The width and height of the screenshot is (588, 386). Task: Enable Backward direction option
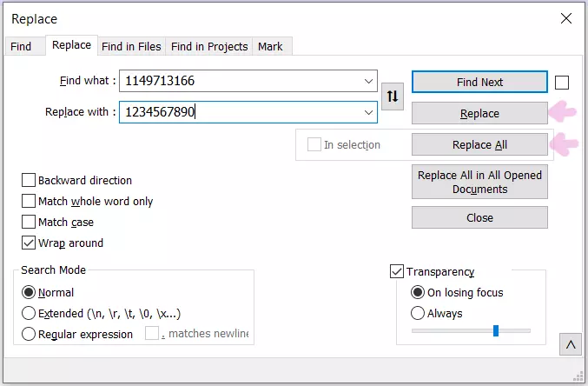[x=30, y=181]
